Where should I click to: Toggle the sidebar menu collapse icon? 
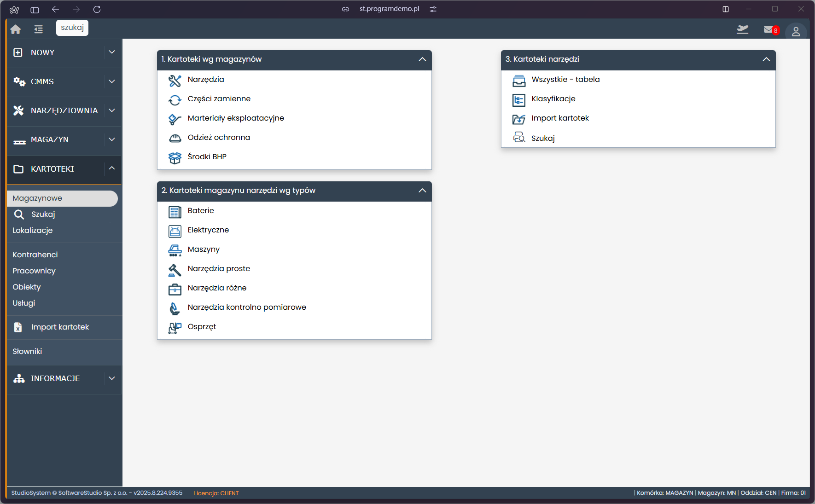[39, 29]
